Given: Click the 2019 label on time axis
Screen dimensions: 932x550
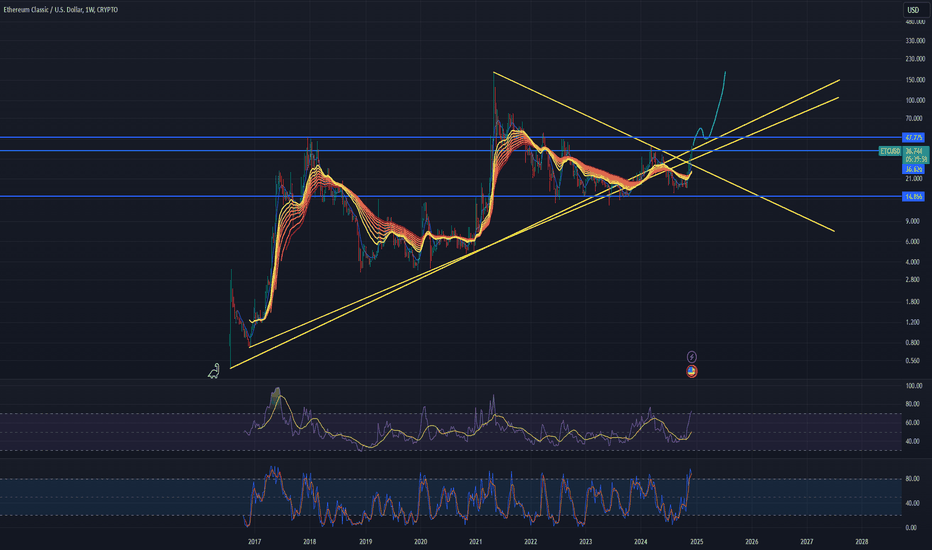Looking at the screenshot, I should [366, 542].
